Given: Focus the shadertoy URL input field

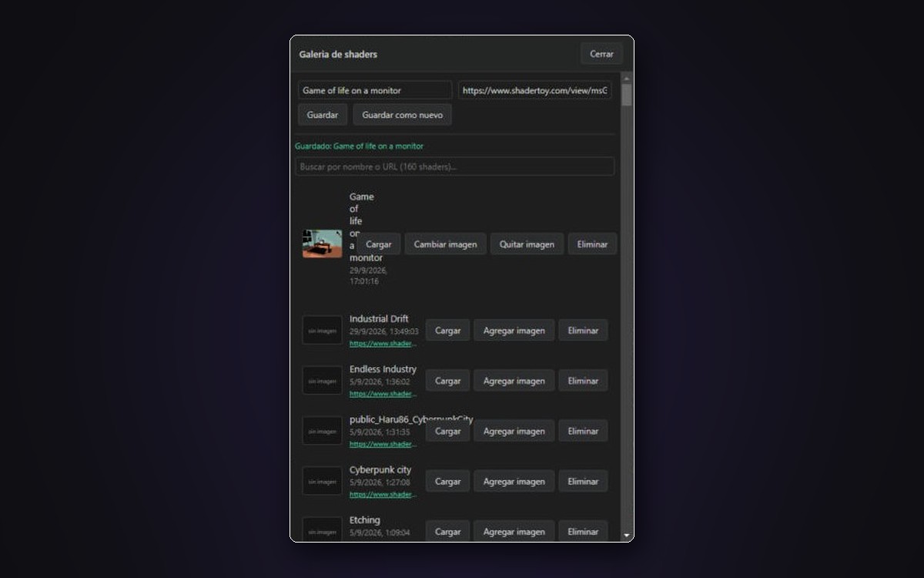Looking at the screenshot, I should [x=535, y=90].
